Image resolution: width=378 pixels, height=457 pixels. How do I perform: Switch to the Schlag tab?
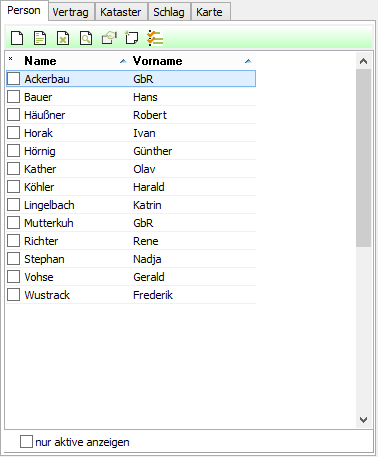[x=169, y=12]
